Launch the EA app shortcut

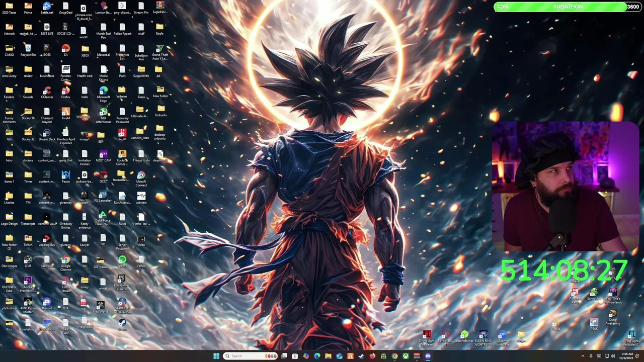(65, 50)
